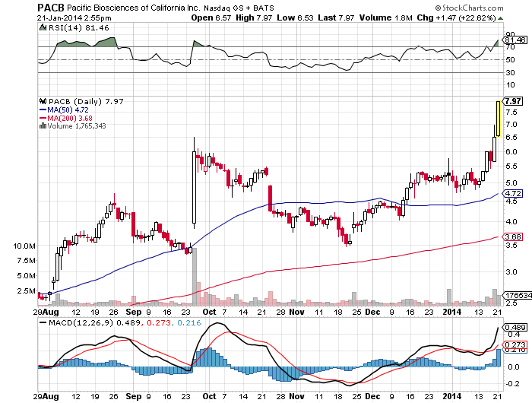Click the 81.46 RSI value tag
The height and width of the screenshot is (403, 532).
pos(515,40)
